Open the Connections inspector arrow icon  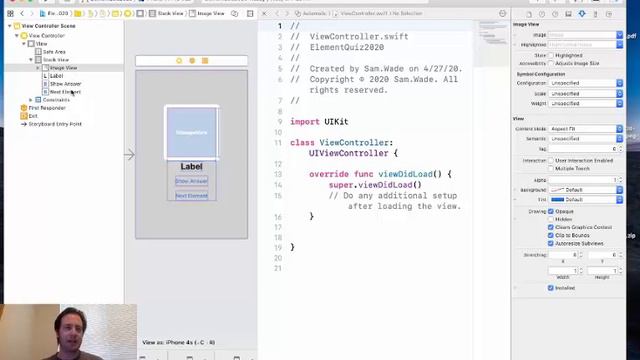click(x=609, y=14)
